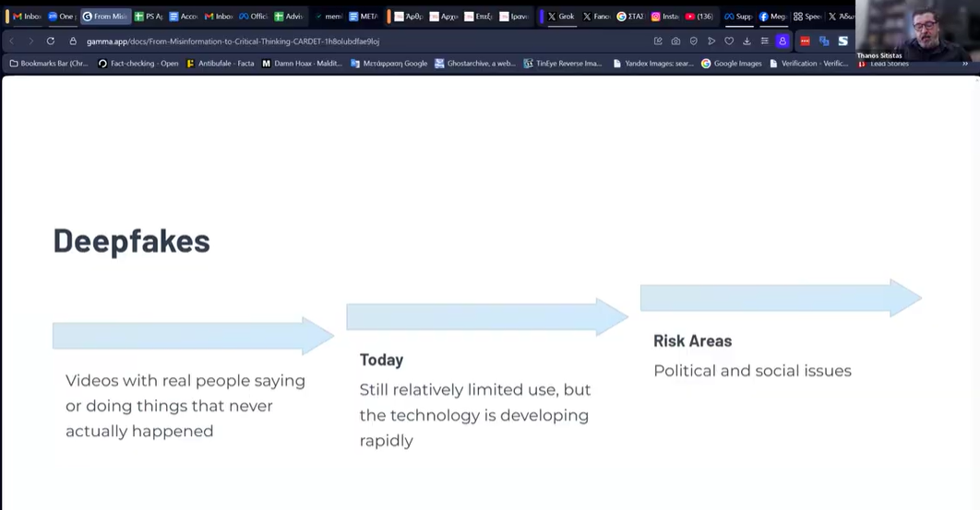Open 'Google Images' bookmark
The image size is (980, 510).
[x=732, y=63]
